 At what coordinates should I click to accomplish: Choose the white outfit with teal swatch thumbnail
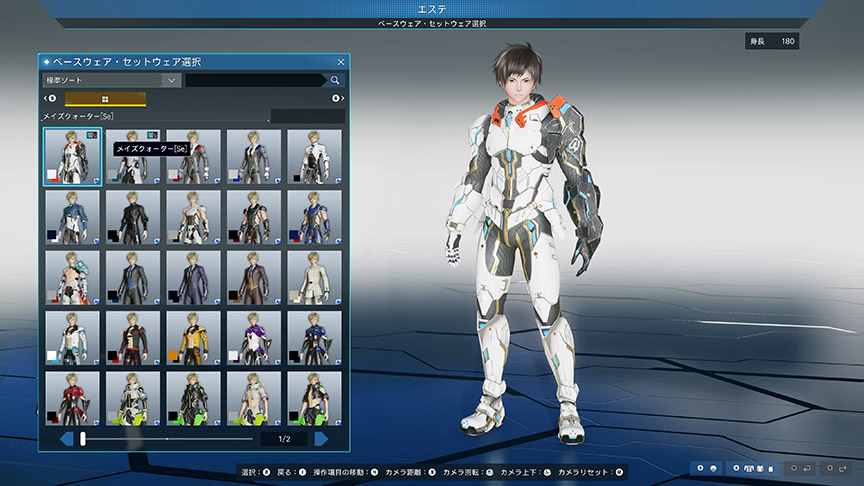(133, 157)
